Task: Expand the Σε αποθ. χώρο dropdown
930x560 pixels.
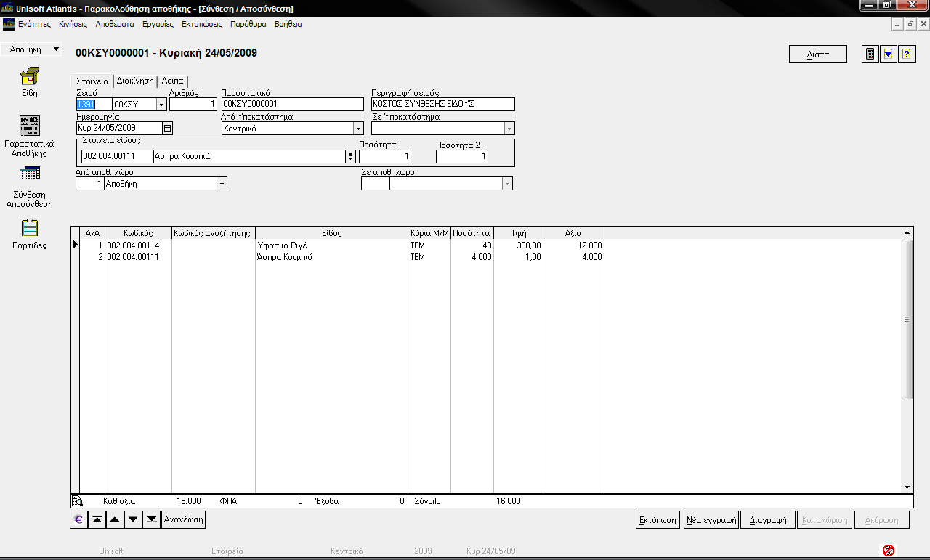Action: tap(507, 184)
